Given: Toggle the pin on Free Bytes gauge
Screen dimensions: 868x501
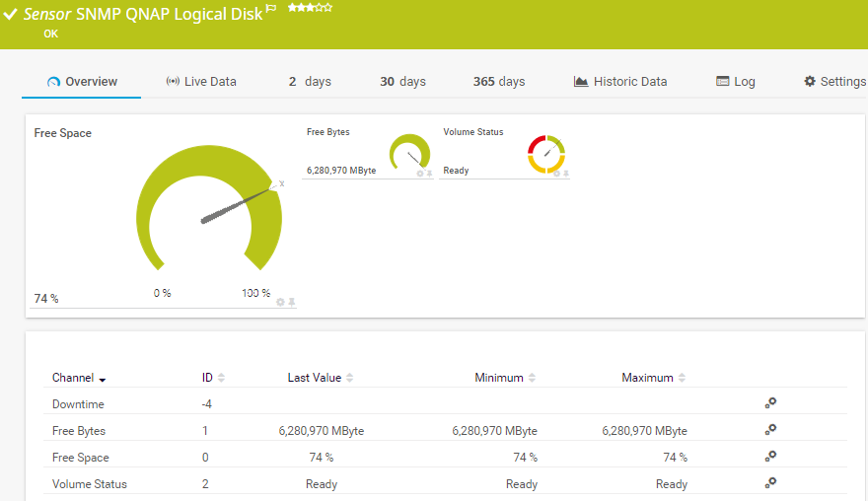Looking at the screenshot, I should tap(429, 174).
